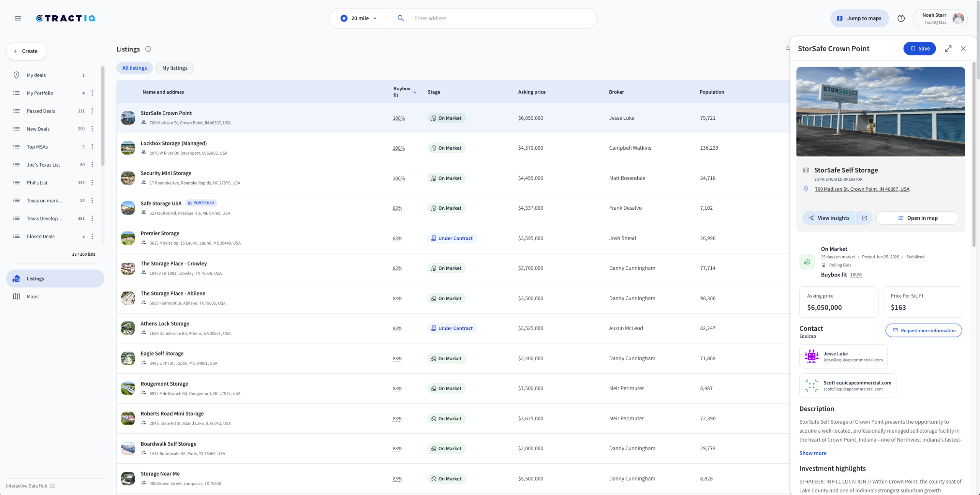Viewport: 980px width, 495px height.
Task: Expand description with Show more
Action: [x=813, y=453]
